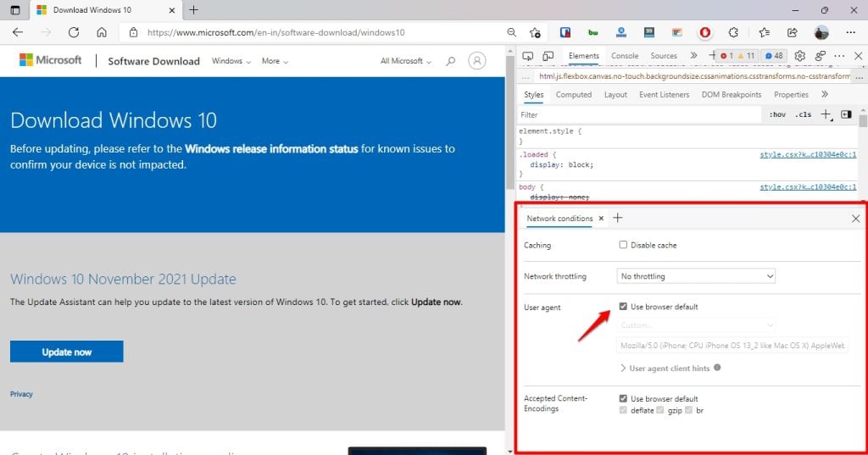Image resolution: width=868 pixels, height=455 pixels.
Task: Click the user agent string input field
Action: point(732,346)
